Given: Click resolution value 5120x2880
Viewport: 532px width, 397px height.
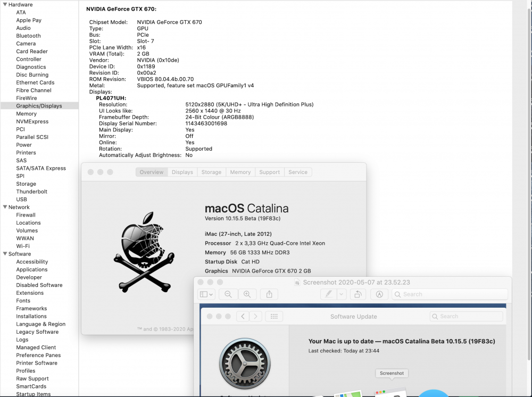Looking at the screenshot, I should 250,104.
